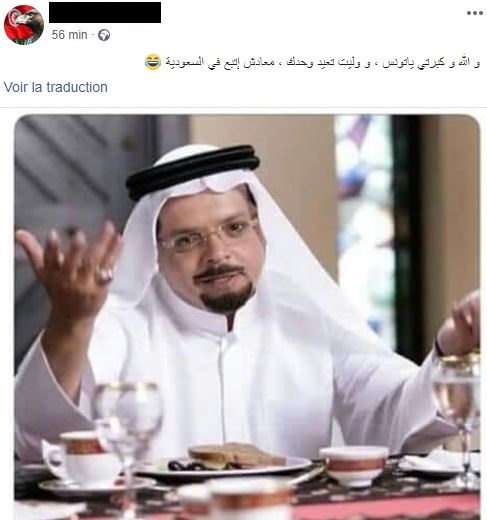The width and height of the screenshot is (487, 520).
Task: Show audience details via globe icon
Action: click(104, 35)
